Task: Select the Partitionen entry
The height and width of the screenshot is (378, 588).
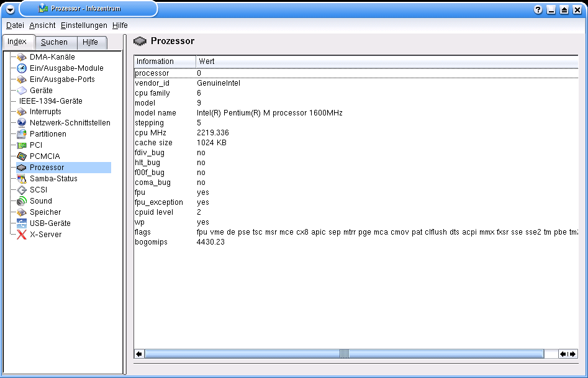Action: (48, 134)
